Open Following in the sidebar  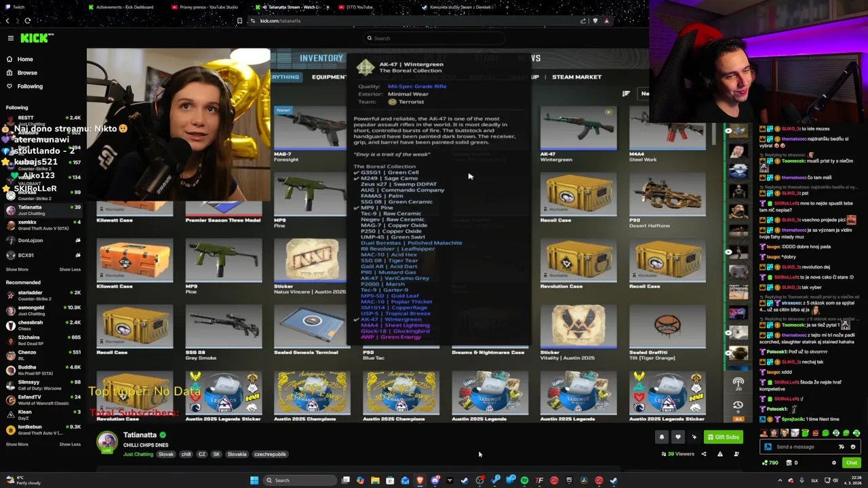tap(30, 86)
